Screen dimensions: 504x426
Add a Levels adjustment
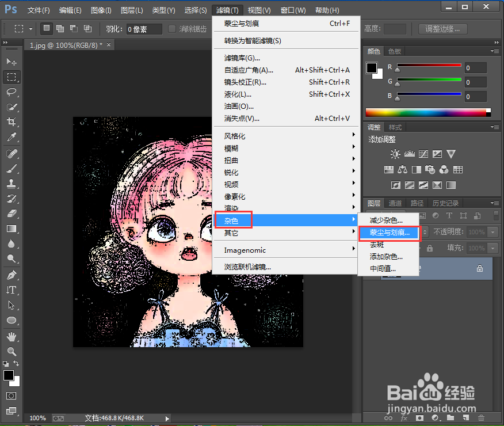[x=409, y=154]
